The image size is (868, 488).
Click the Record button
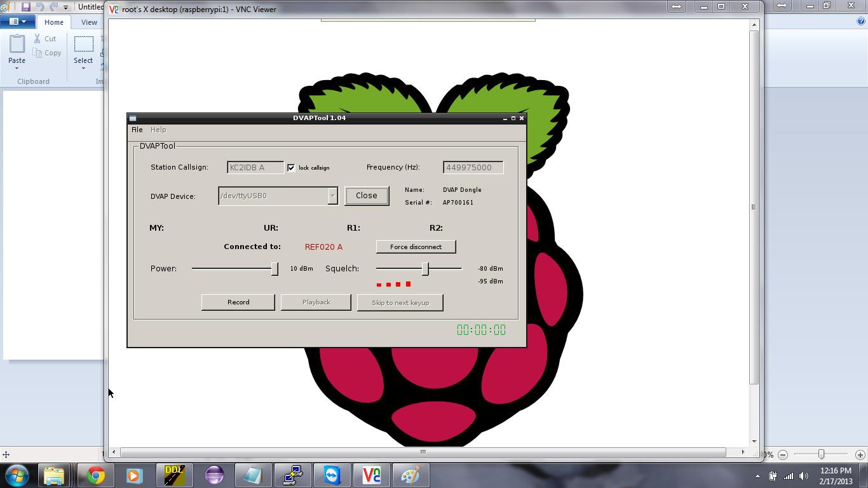tap(238, 302)
